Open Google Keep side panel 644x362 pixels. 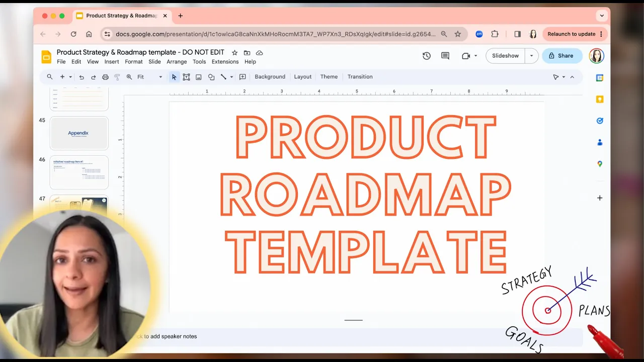(x=600, y=100)
